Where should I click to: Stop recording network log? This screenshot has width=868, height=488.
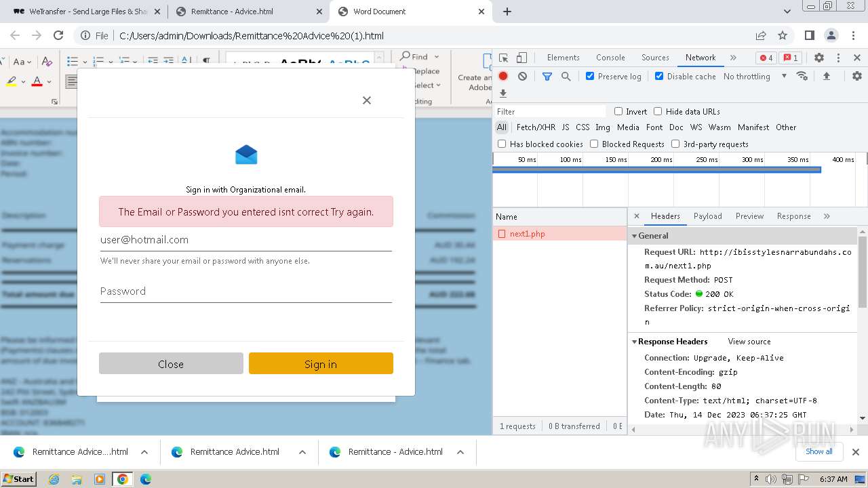(503, 77)
